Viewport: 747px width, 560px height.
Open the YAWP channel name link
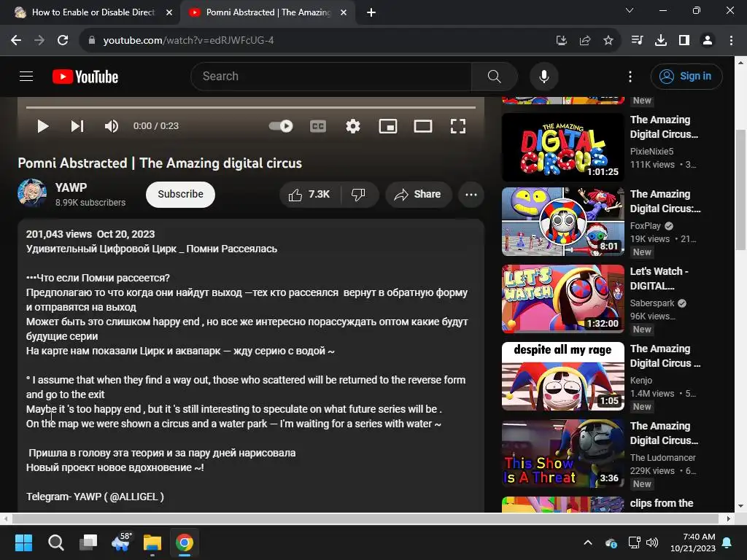(71, 187)
